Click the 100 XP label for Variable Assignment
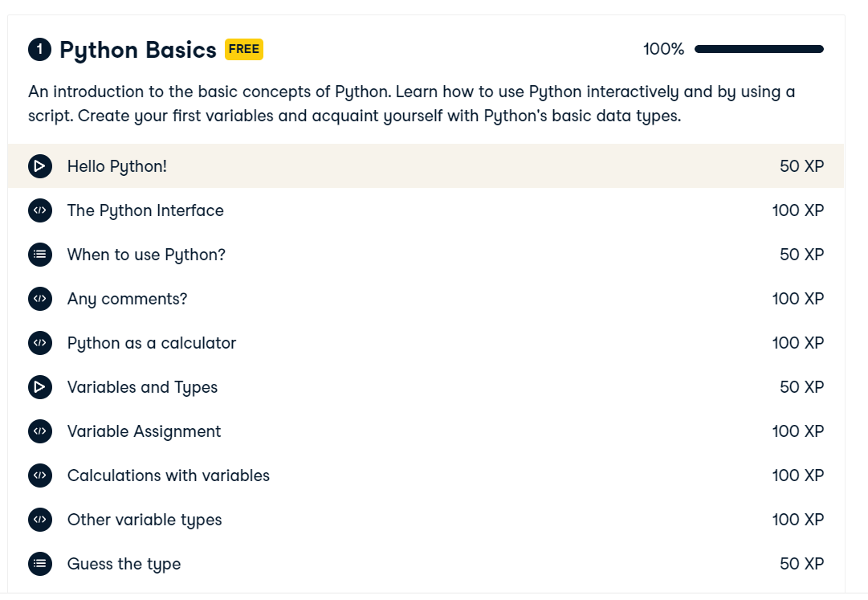 [x=798, y=431]
